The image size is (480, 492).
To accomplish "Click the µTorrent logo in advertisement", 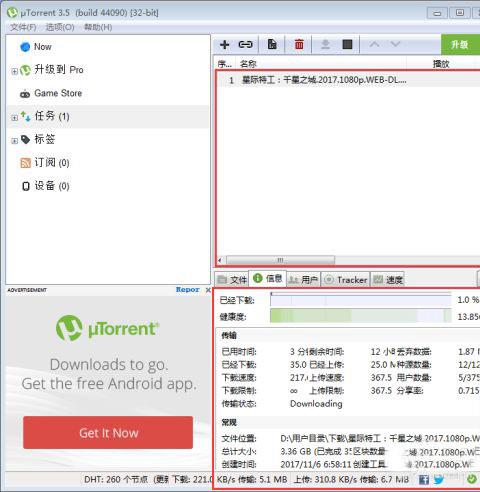I will 107,328.
